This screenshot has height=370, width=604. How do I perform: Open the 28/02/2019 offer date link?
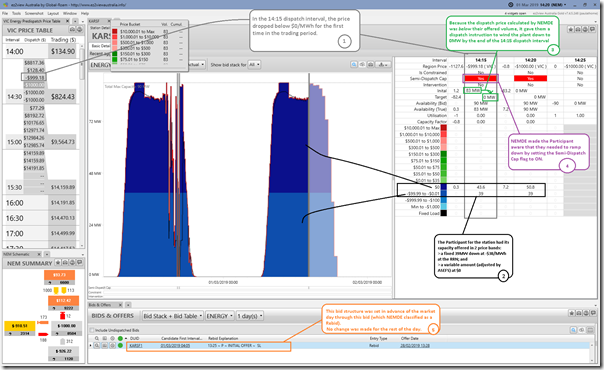[x=415, y=346]
